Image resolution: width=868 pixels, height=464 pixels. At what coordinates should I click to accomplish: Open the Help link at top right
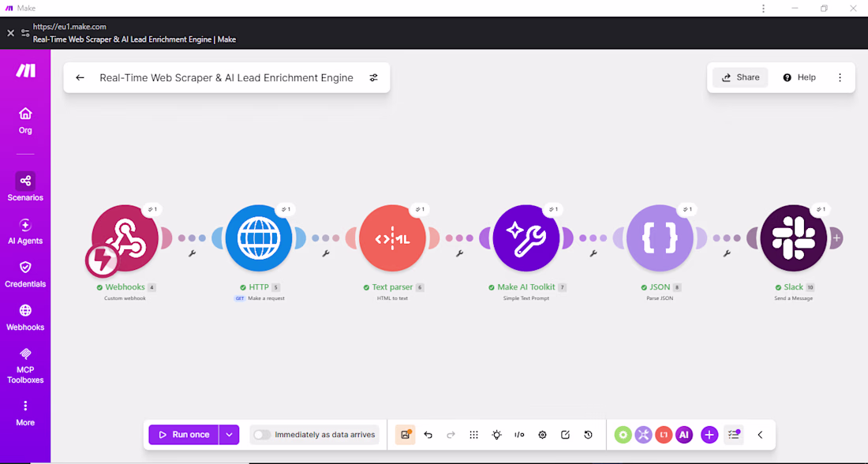(x=799, y=77)
